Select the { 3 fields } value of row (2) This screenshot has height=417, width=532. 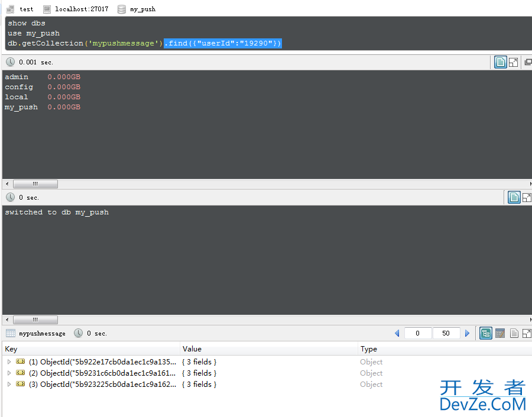coord(199,373)
